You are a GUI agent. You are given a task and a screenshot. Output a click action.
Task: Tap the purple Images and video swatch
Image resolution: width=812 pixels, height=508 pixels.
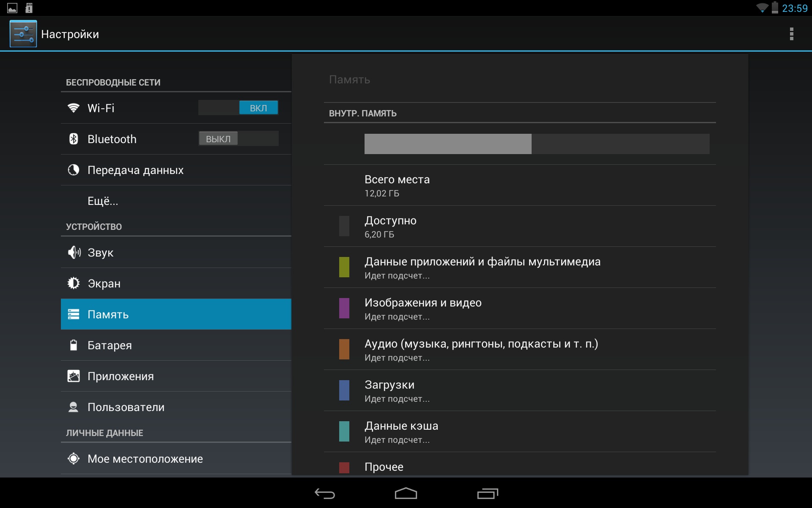344,308
